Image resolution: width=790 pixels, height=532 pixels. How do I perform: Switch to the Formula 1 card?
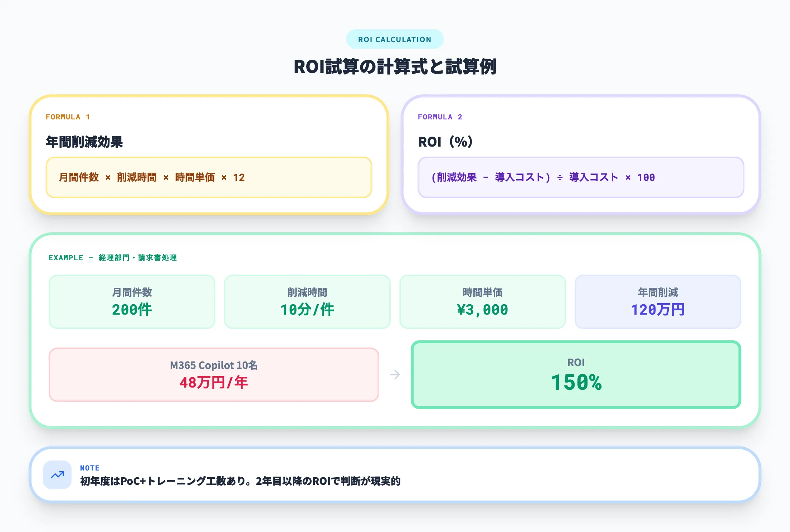coord(209,154)
